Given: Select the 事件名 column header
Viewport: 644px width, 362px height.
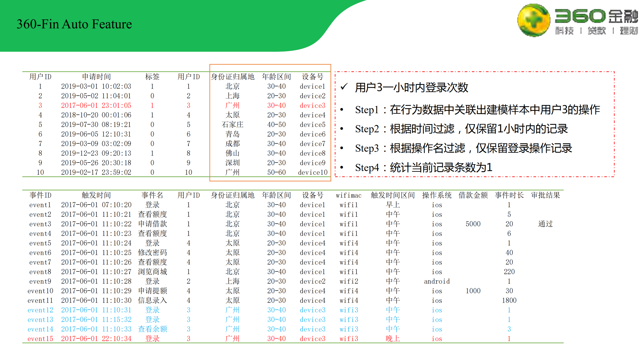Looking at the screenshot, I should tap(153, 195).
